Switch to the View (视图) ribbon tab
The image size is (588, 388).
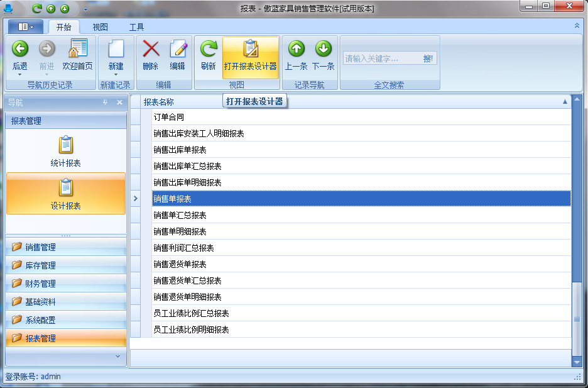[101, 27]
